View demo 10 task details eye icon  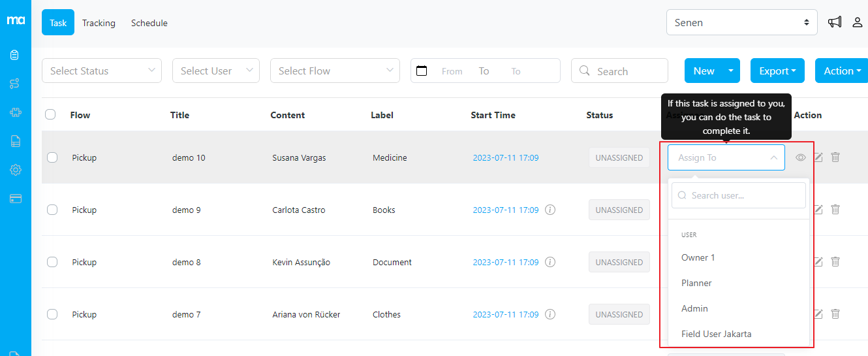(801, 157)
